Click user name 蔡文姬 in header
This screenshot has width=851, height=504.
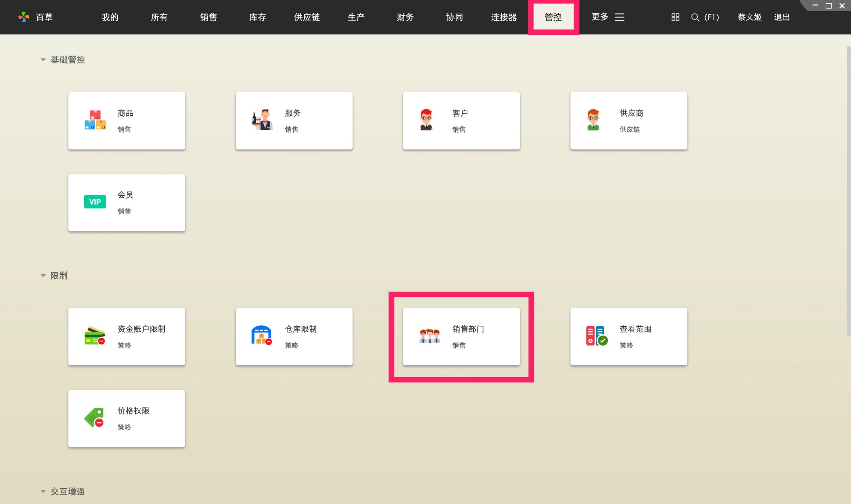pyautogui.click(x=749, y=17)
